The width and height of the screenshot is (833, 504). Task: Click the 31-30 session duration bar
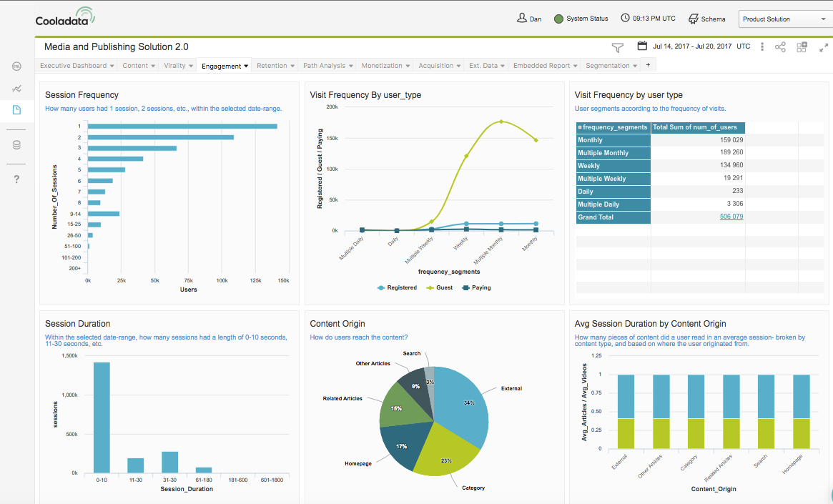(x=169, y=462)
